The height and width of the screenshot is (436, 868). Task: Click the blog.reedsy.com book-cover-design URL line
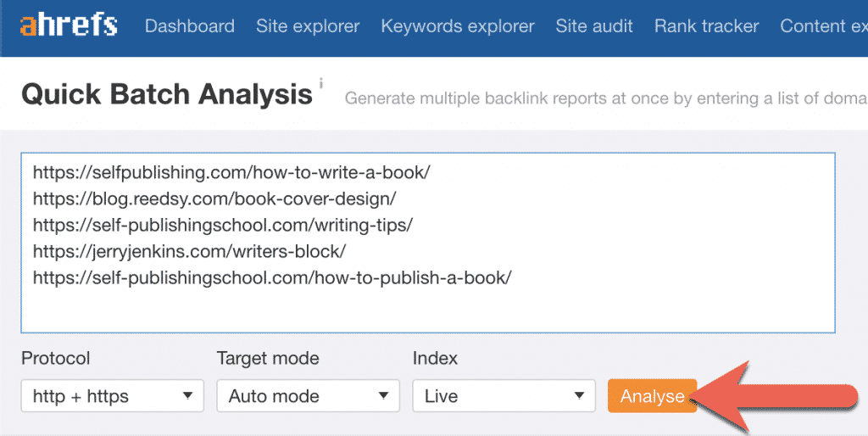[214, 199]
